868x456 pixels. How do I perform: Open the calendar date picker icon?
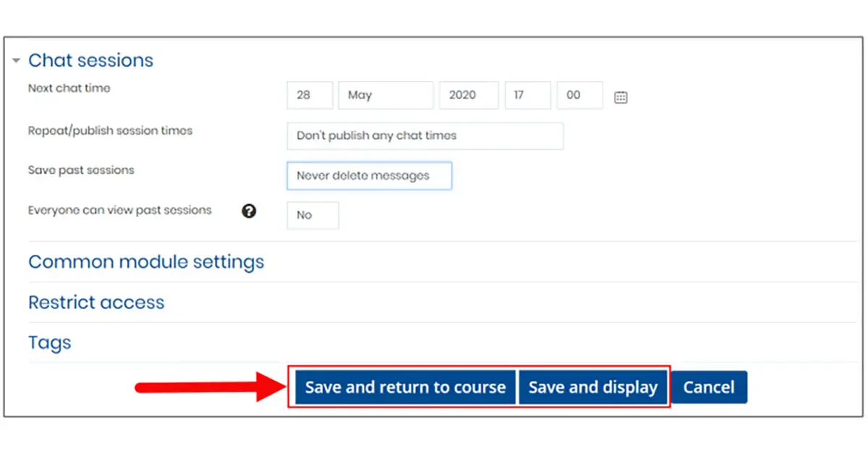[x=621, y=96]
